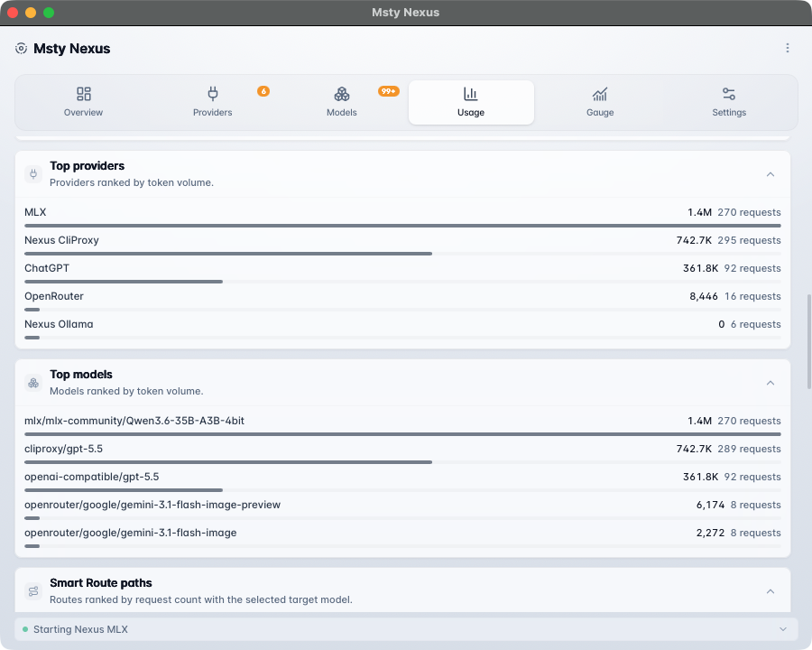Click the Msty Nexus header title
Viewport: 812px width, 650px height.
(x=72, y=49)
